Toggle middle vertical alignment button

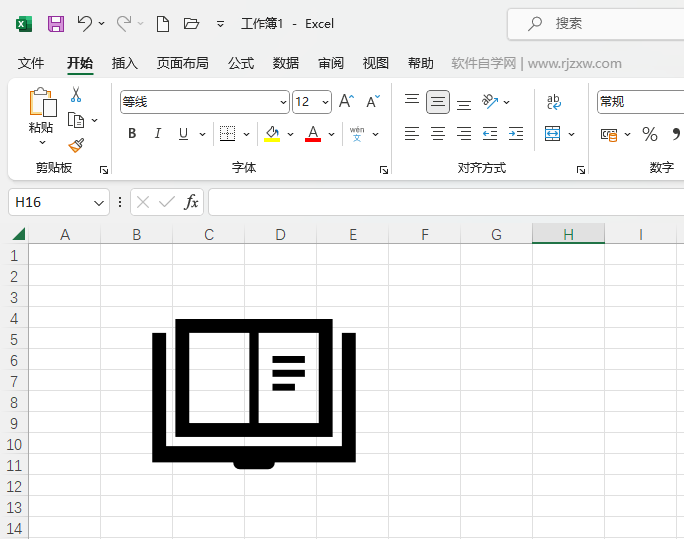click(x=438, y=102)
